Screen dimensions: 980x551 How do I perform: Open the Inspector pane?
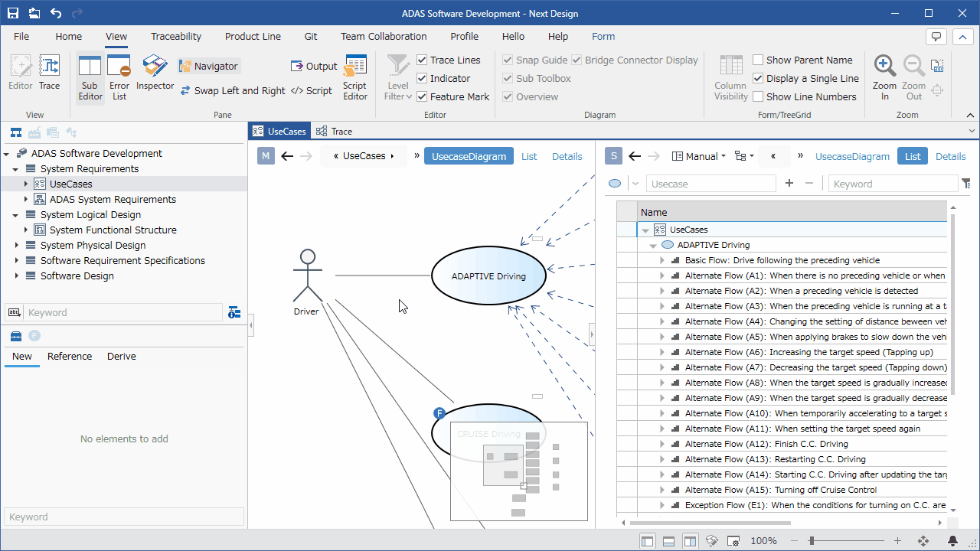(x=155, y=73)
